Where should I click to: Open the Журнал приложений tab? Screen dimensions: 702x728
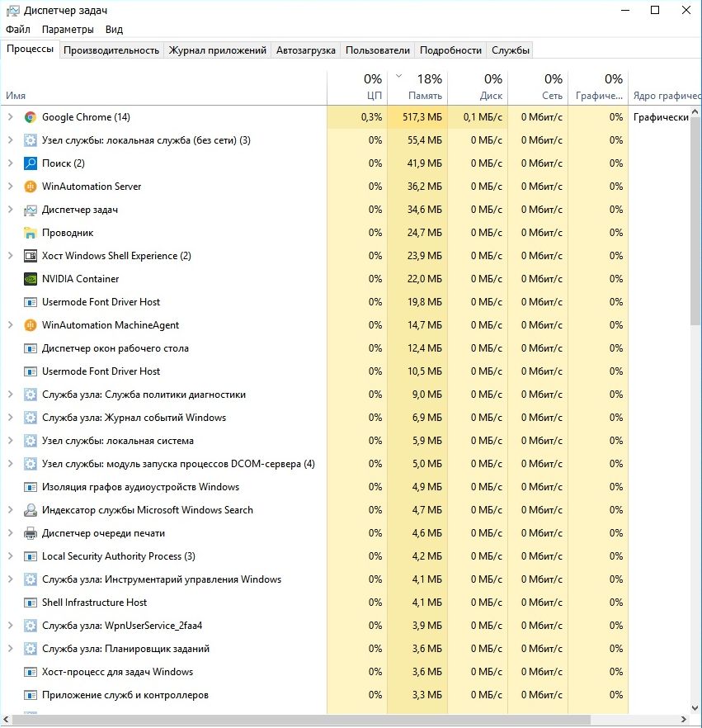click(x=218, y=50)
